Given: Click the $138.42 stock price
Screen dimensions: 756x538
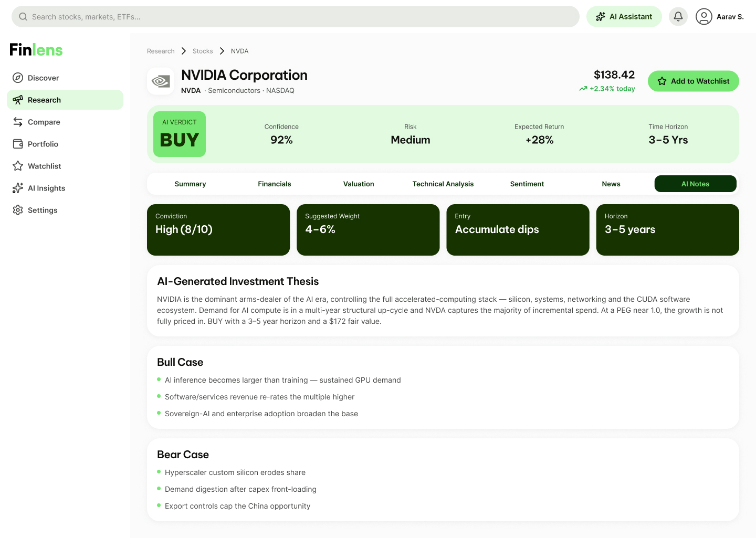Looking at the screenshot, I should click(x=614, y=75).
